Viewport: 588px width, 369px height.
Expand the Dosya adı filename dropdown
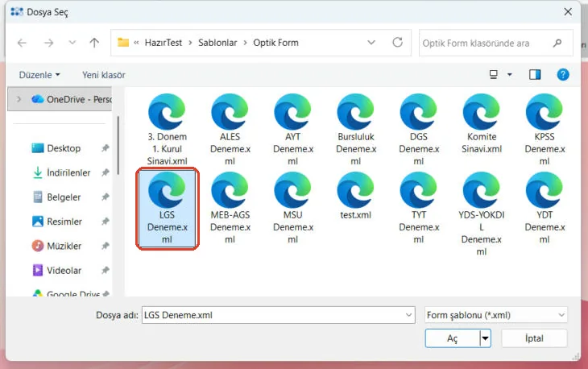408,315
